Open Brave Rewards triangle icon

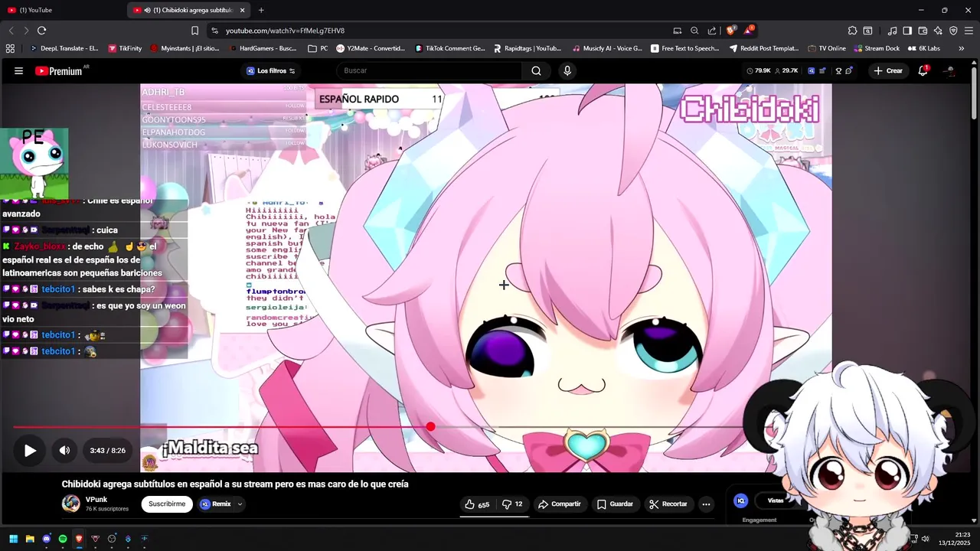pos(748,31)
